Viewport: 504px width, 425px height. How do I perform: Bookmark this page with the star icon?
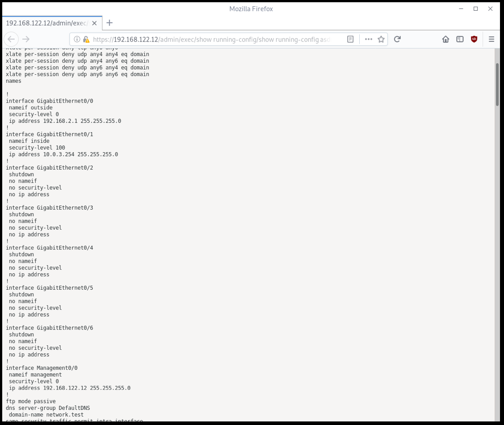coord(381,39)
